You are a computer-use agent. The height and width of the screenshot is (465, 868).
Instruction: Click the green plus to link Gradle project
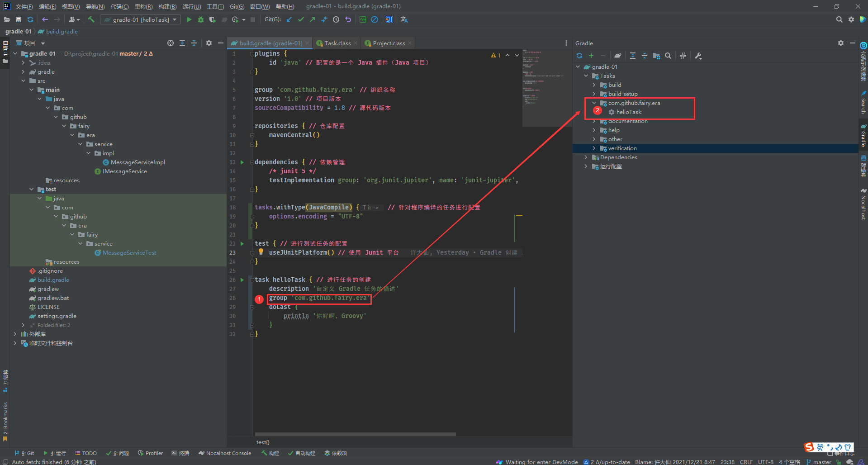point(591,56)
